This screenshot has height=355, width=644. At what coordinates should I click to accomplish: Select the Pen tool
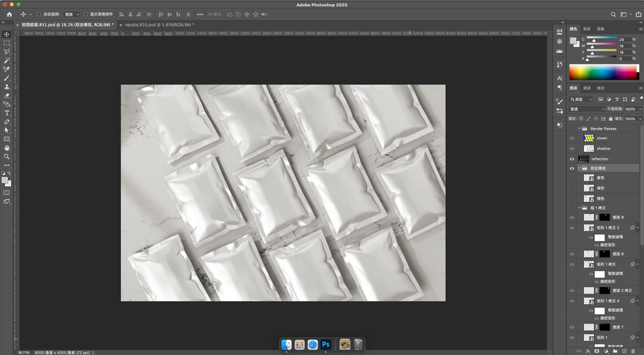6,122
